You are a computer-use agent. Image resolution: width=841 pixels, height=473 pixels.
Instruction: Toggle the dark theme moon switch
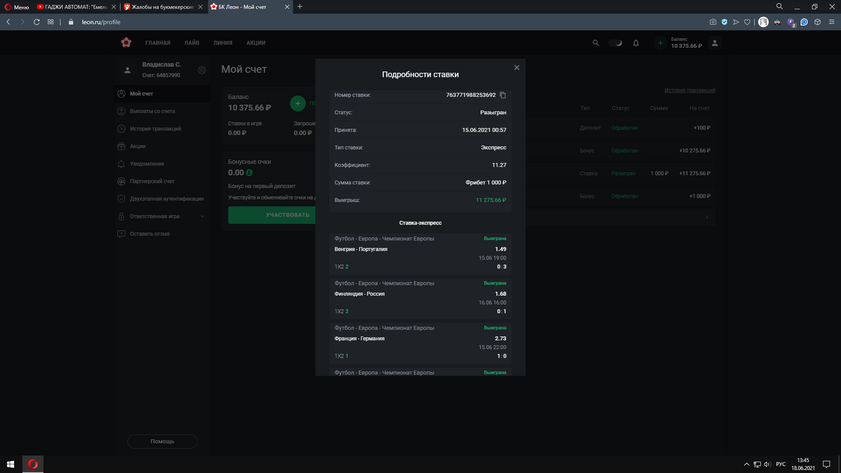coord(616,43)
